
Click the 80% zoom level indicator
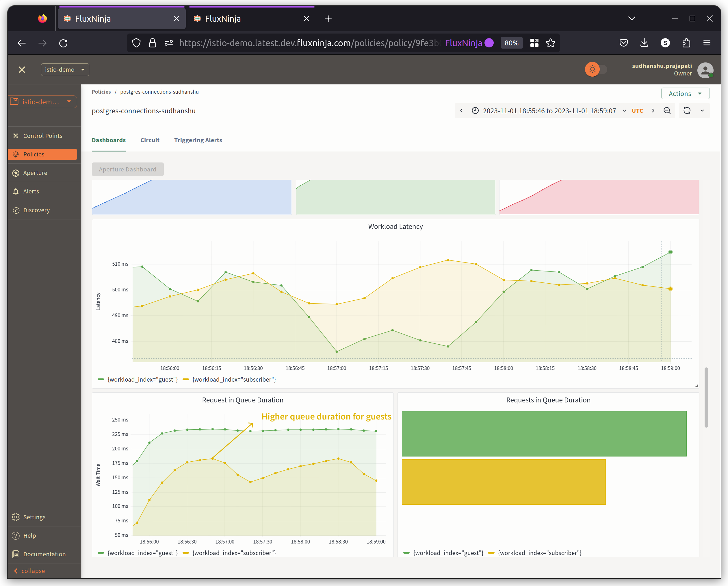511,43
